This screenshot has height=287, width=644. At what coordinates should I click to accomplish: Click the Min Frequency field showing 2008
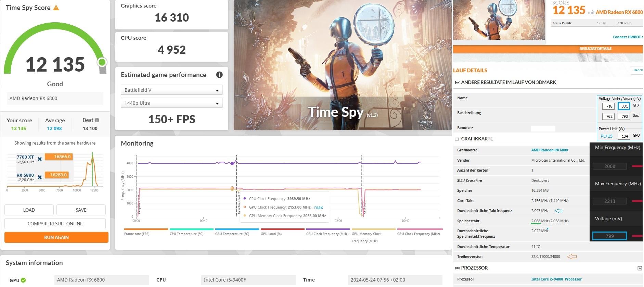[x=610, y=166]
